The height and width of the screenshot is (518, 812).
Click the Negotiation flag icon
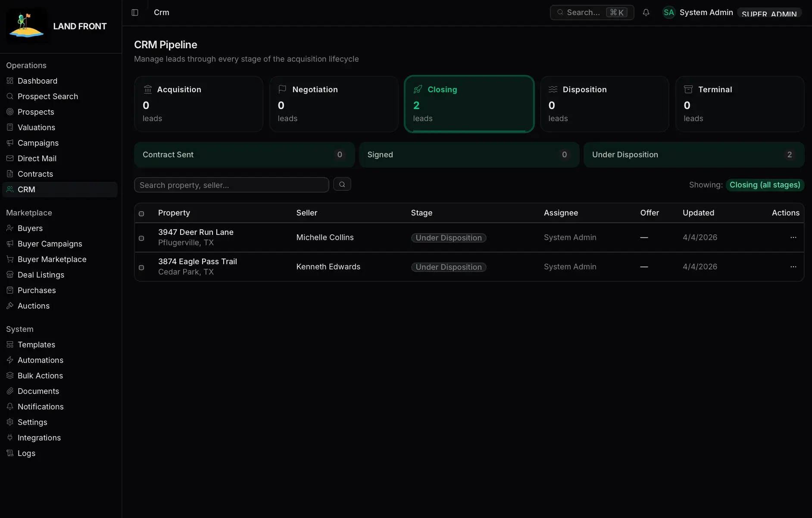[x=282, y=89]
